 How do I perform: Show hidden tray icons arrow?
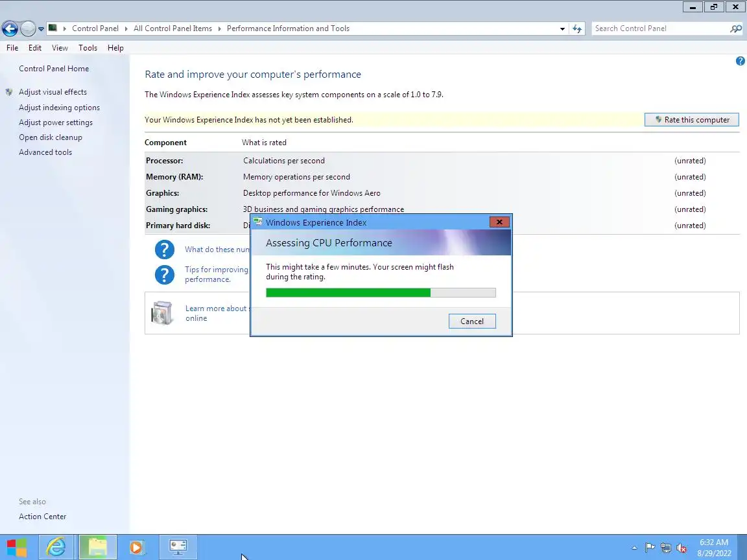point(634,548)
